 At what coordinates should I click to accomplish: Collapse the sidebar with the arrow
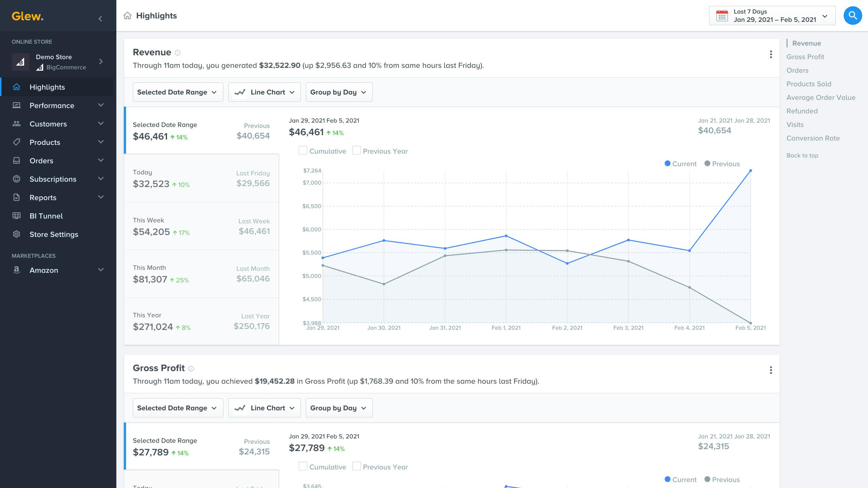pyautogui.click(x=100, y=19)
